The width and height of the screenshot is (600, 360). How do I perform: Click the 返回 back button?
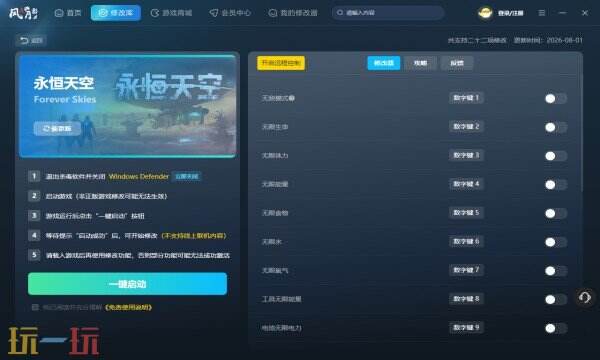pos(31,40)
